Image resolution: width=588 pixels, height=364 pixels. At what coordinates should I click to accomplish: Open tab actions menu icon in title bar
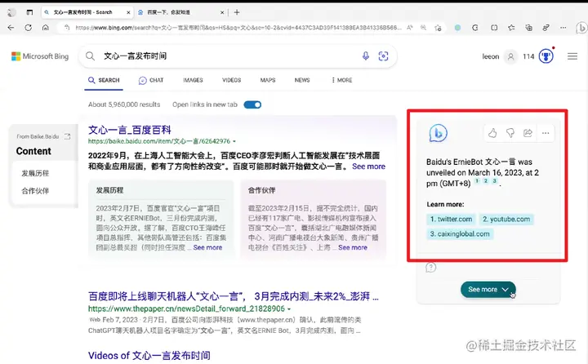pyautogui.click(x=29, y=12)
